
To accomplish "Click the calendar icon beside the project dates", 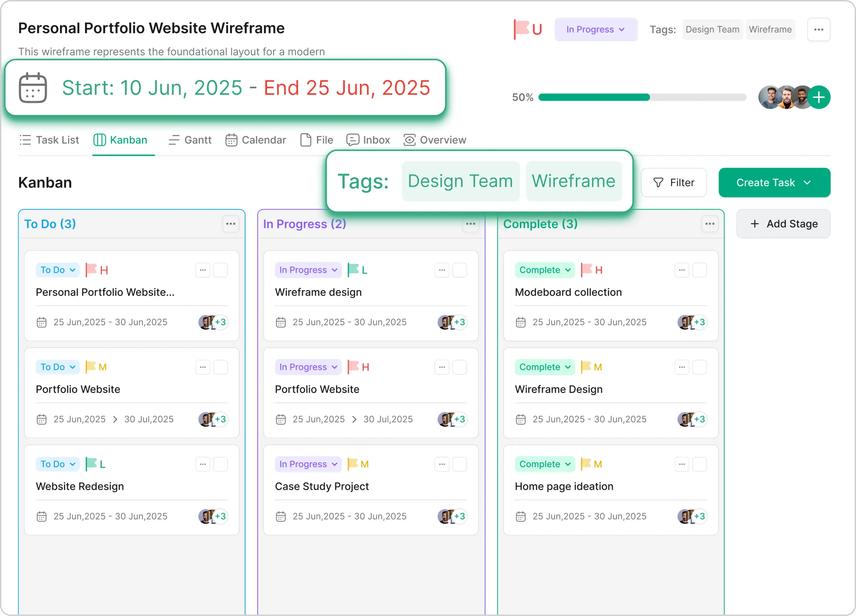I will point(33,87).
